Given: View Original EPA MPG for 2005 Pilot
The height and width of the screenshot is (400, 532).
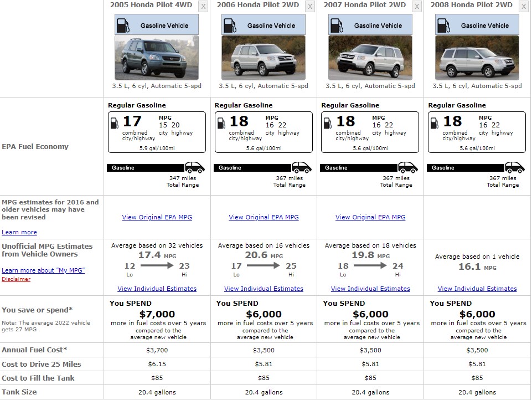Looking at the screenshot, I should coord(157,217).
